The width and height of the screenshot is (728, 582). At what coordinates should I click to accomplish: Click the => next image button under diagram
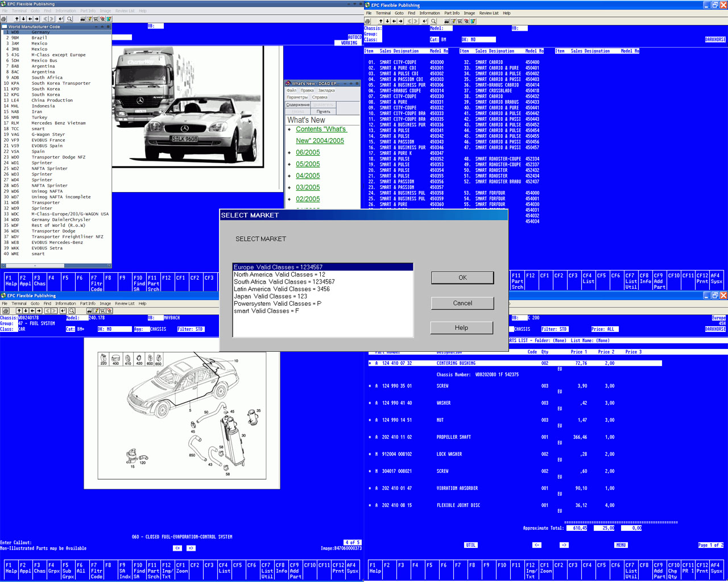click(191, 548)
